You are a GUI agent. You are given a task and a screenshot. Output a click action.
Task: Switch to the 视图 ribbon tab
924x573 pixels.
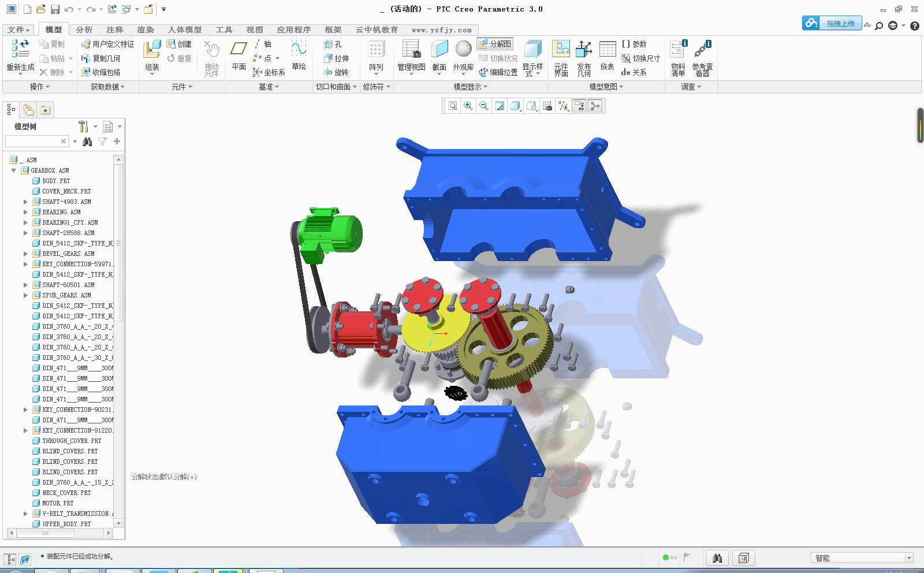254,29
